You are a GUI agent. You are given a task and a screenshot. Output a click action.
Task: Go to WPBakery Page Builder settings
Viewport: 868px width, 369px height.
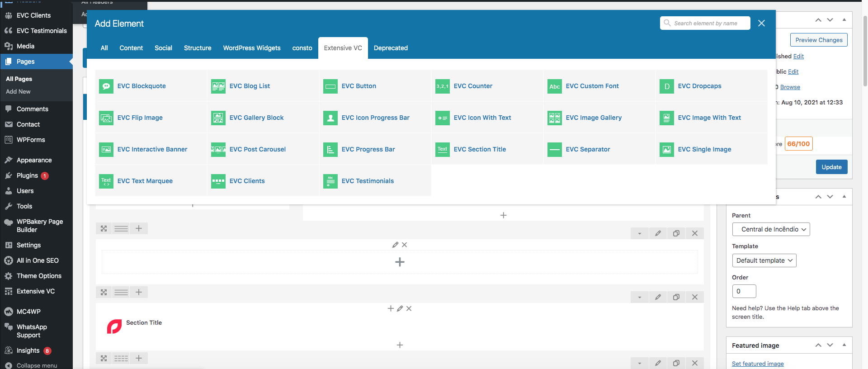[36, 226]
